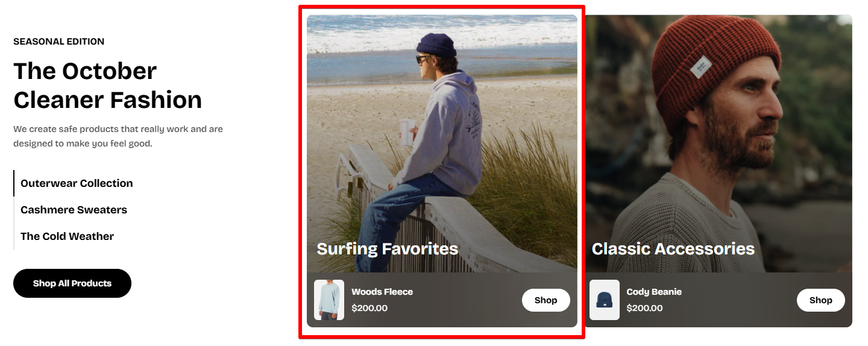Select the Classic Accessories card title
The height and width of the screenshot is (346, 868).
(x=673, y=249)
